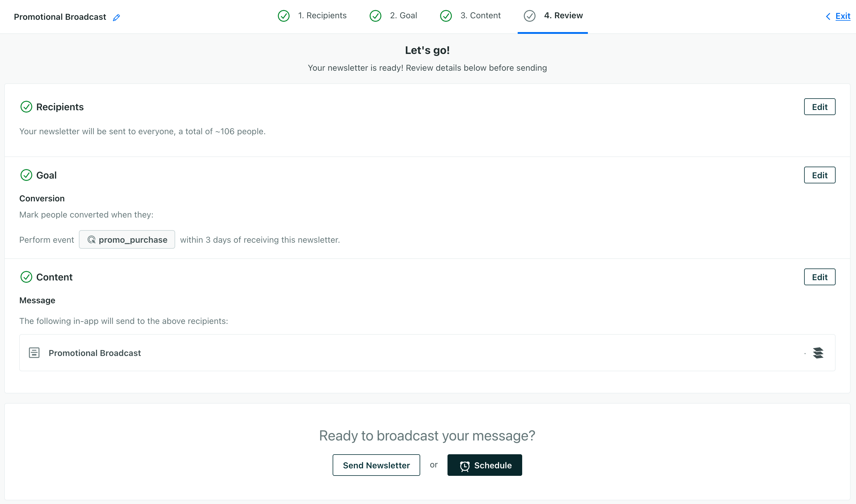Click Edit button for Content section
The height and width of the screenshot is (504, 856).
pyautogui.click(x=819, y=277)
